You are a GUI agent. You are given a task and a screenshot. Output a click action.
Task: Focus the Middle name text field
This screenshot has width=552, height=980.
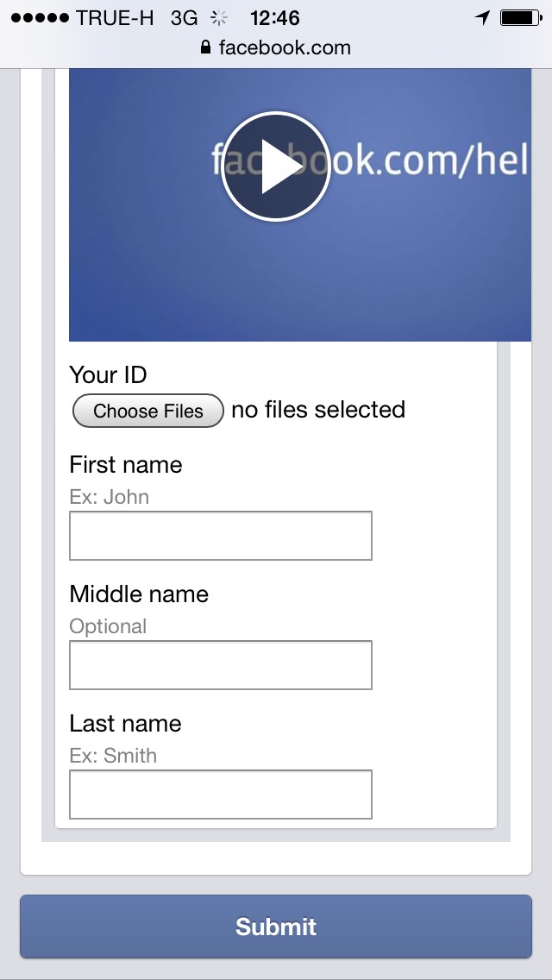(220, 665)
